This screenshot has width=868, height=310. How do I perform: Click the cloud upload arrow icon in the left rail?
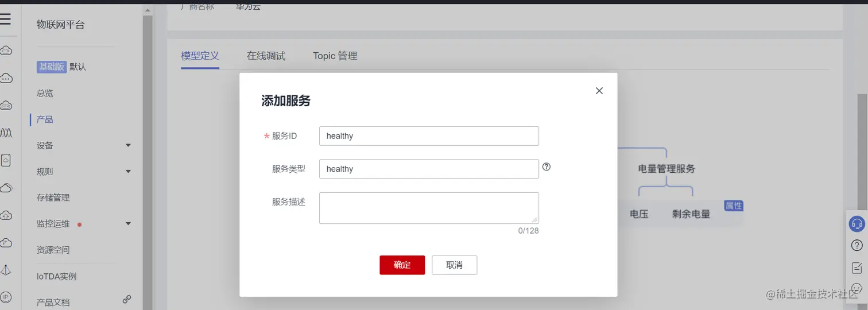tap(6, 215)
